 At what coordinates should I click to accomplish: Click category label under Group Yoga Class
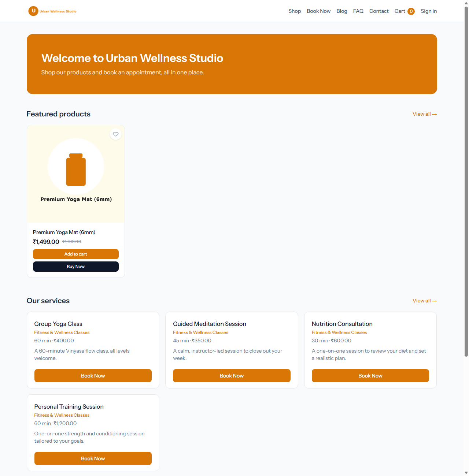[62, 332]
